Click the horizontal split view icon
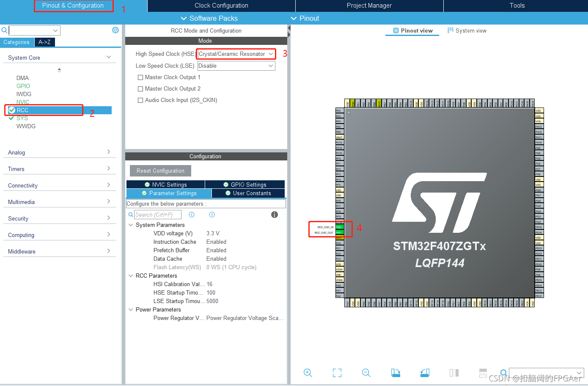This screenshot has height=386, width=588. pyautogui.click(x=483, y=373)
